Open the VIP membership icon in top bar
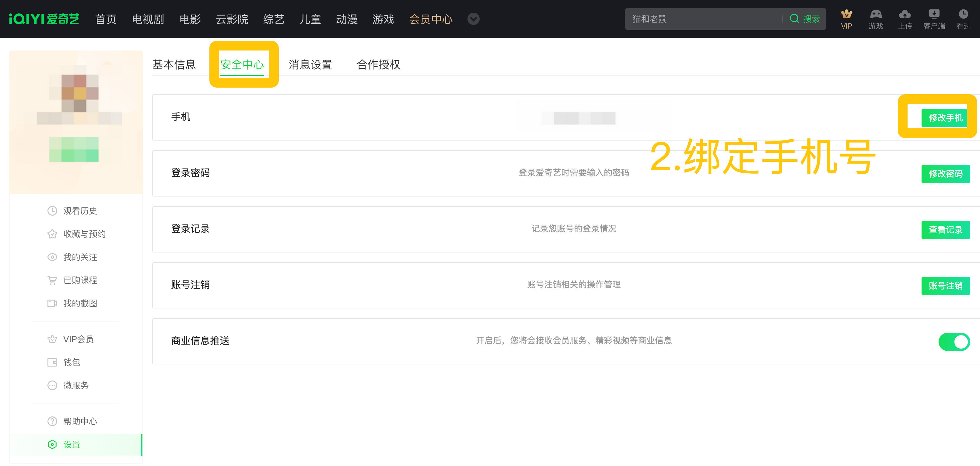Image resolution: width=980 pixels, height=466 pixels. 846,19
